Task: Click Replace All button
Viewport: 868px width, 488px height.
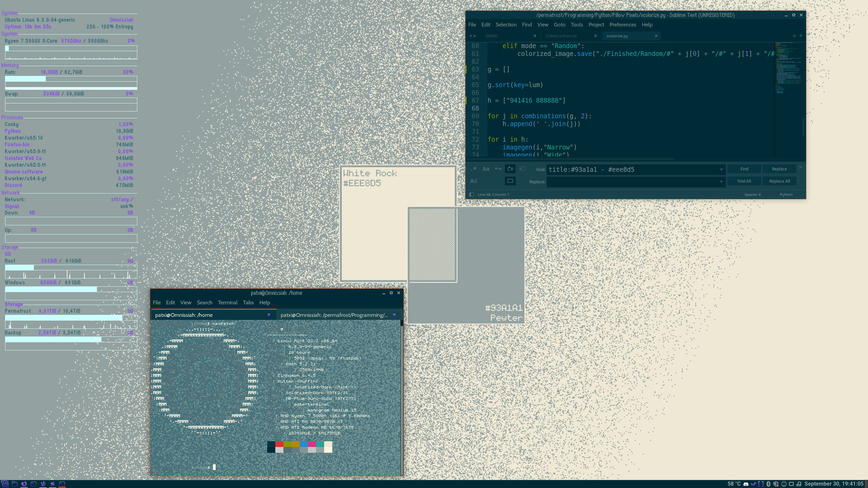Action: click(x=779, y=181)
